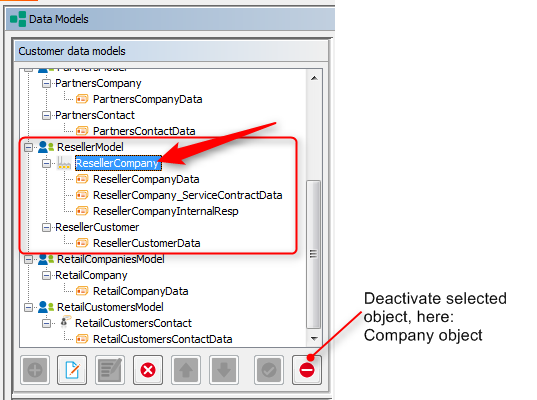The width and height of the screenshot is (537, 400).
Task: Click the grayed form edit button
Action: (x=110, y=370)
